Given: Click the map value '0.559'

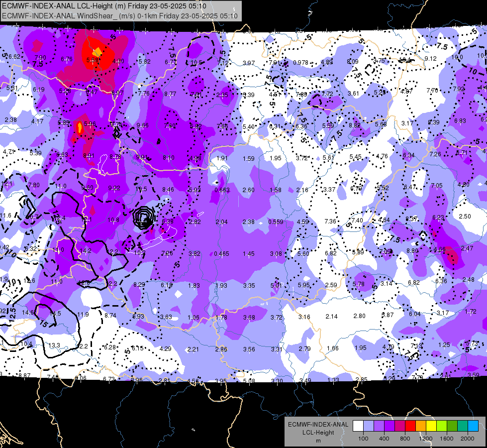Looking at the screenshot, I should 276,222.
